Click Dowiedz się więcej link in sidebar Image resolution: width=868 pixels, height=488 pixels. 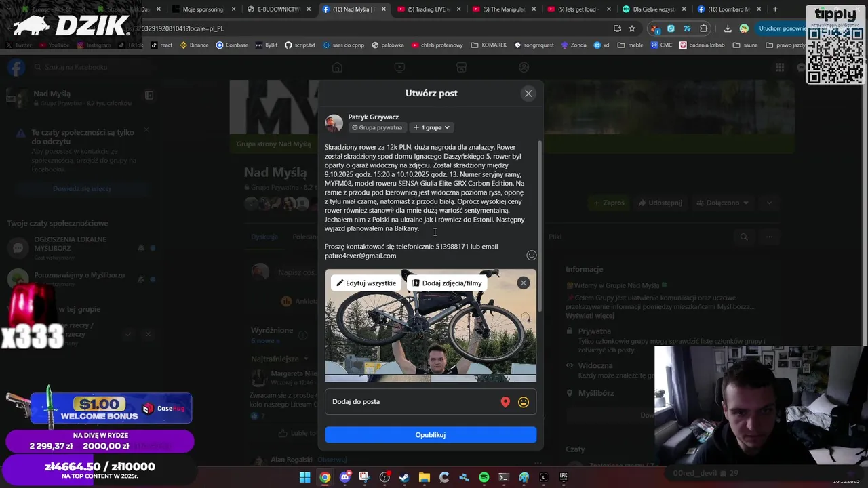(x=81, y=189)
